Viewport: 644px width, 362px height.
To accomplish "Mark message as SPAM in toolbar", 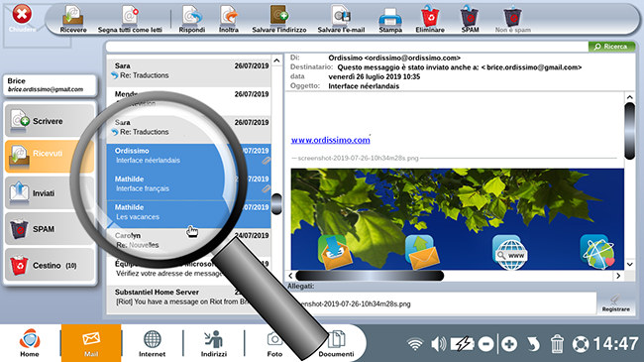I will tap(470, 19).
